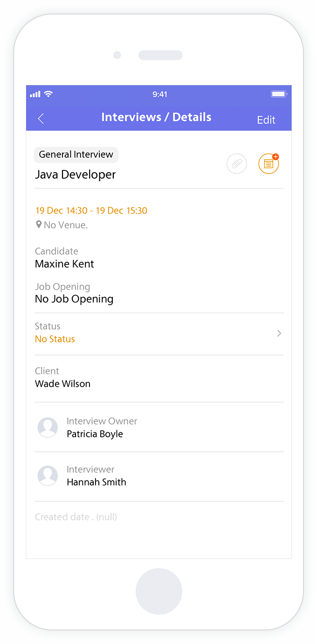Viewport: 317px width, 644px height.
Task: Open candidate Maxine Kent
Action: [x=64, y=264]
